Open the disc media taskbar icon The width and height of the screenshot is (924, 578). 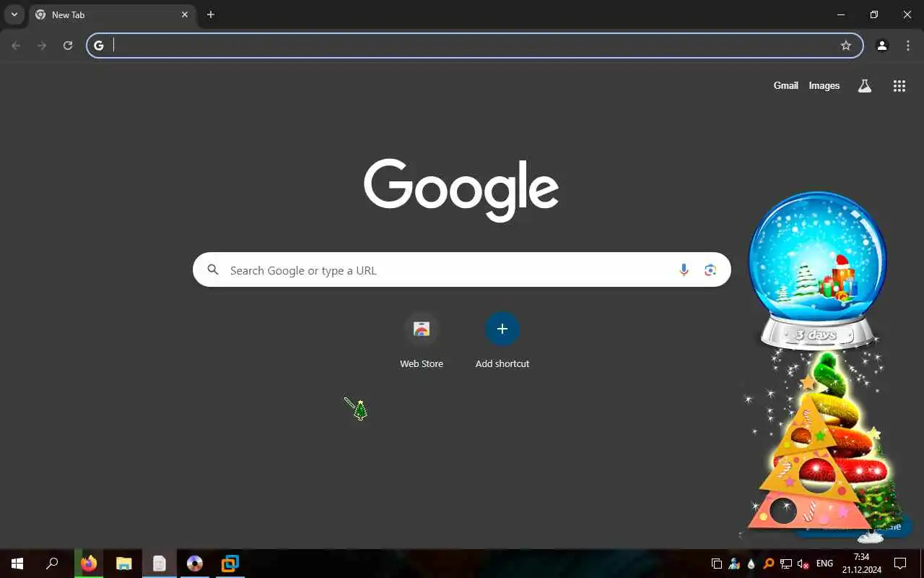pos(195,564)
